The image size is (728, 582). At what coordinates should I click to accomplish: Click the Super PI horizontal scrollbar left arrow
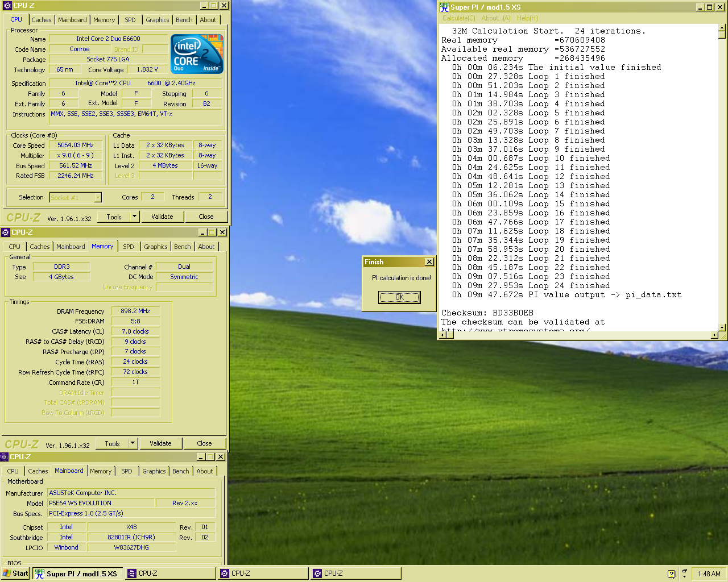[x=442, y=335]
